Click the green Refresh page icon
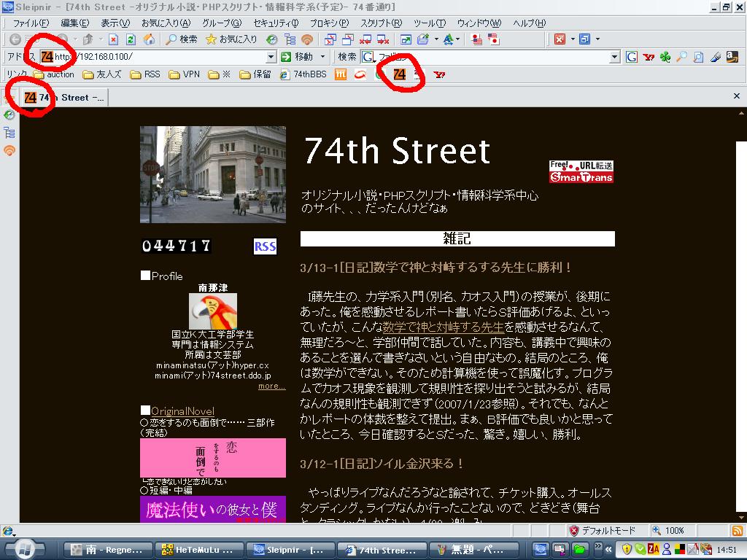Viewport: 747px width, 560px height. [131, 39]
